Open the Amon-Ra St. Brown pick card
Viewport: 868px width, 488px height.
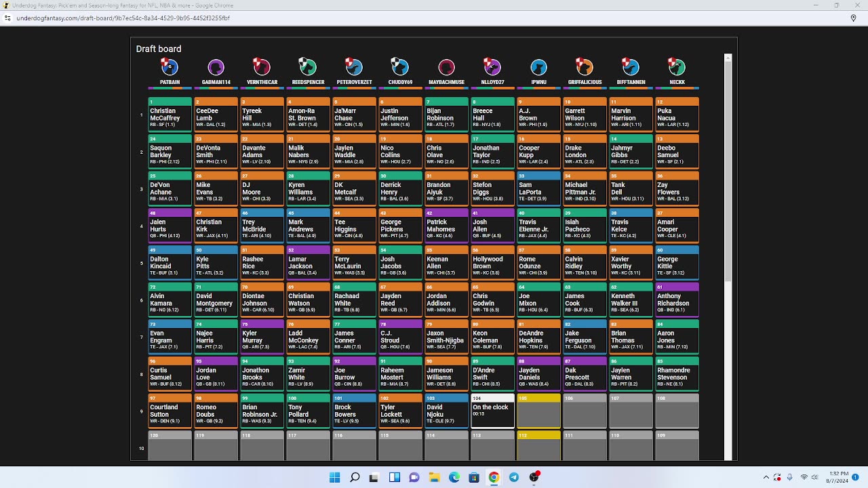(x=308, y=115)
